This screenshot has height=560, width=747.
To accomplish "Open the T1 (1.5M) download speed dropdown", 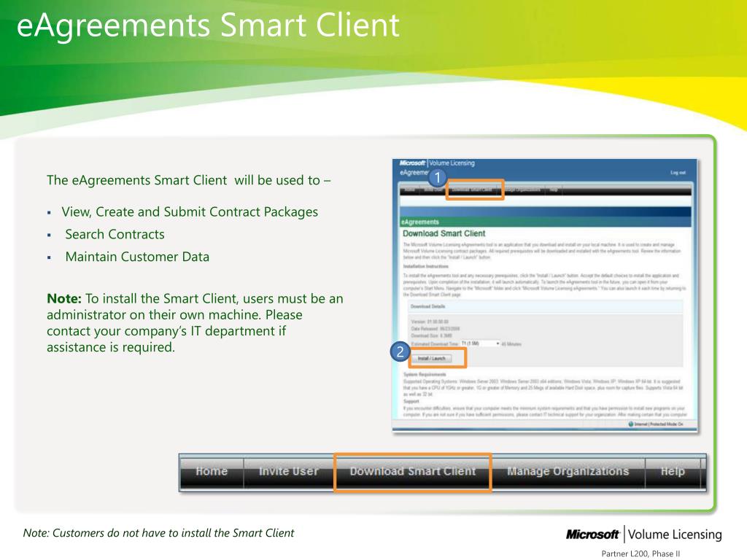I will tap(480, 343).
